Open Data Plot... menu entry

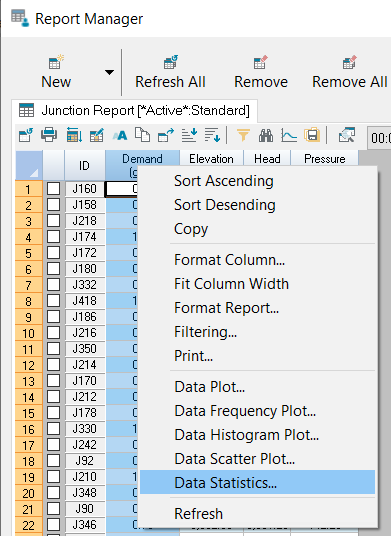point(257,387)
